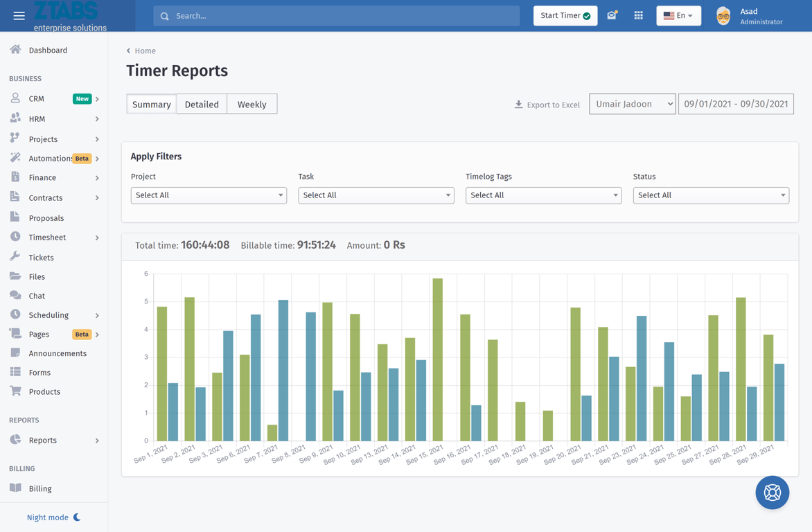Click the tall green Sep 15 bar
This screenshot has height=532, width=812.
tap(437, 360)
